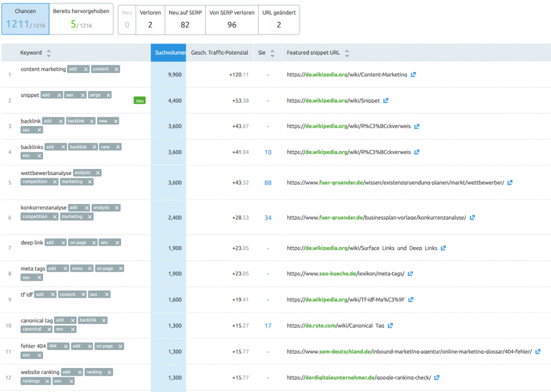The height and width of the screenshot is (392, 551).
Task: Open sem-deutschland.de 404-fehler URL
Action: [409, 352]
